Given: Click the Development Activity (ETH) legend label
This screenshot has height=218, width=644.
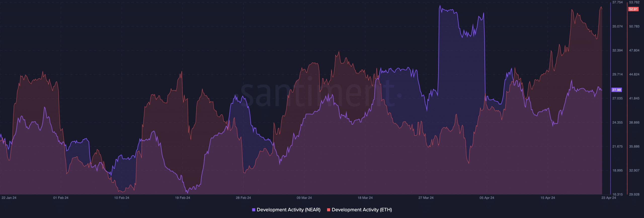Looking at the screenshot, I should (362, 210).
